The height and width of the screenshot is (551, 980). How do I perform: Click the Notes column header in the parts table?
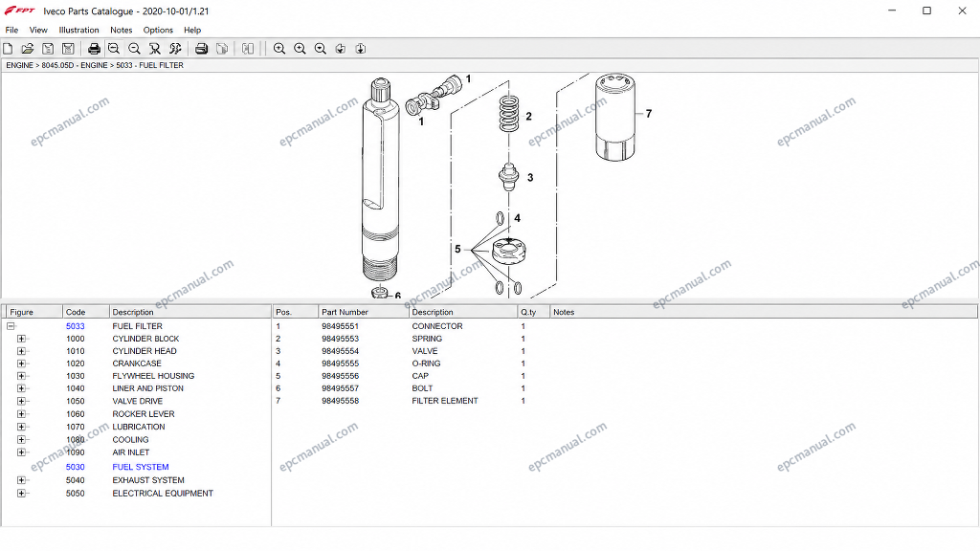[x=763, y=312]
